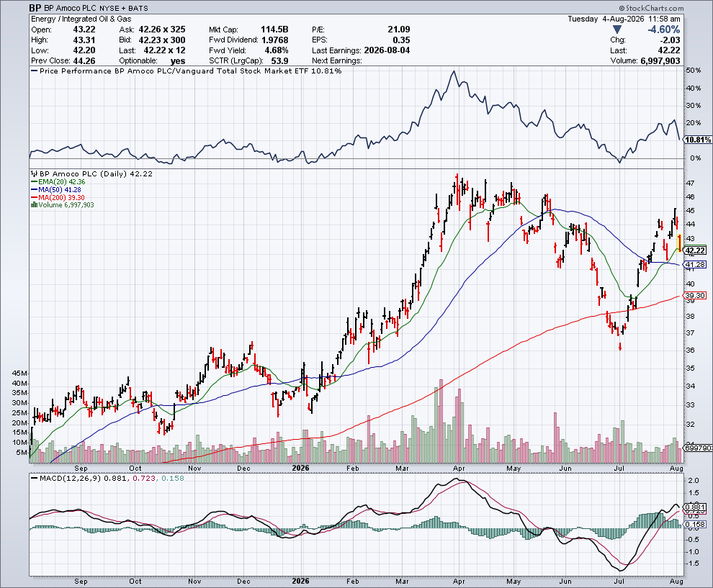Click the 45M volume axis label

coord(20,373)
